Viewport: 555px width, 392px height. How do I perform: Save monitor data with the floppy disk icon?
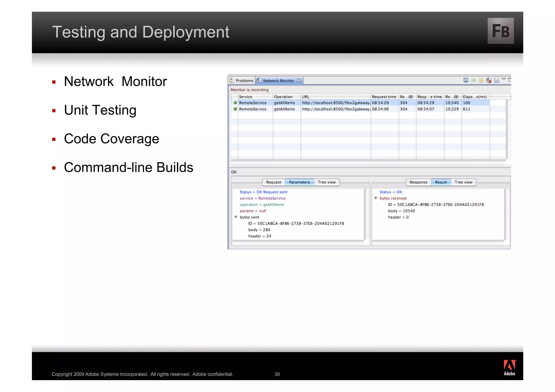[x=496, y=80]
